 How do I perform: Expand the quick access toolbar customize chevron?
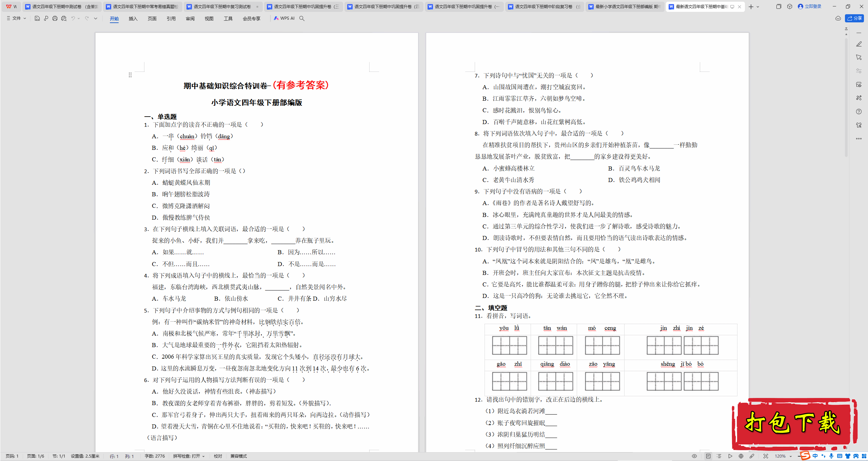click(x=96, y=18)
